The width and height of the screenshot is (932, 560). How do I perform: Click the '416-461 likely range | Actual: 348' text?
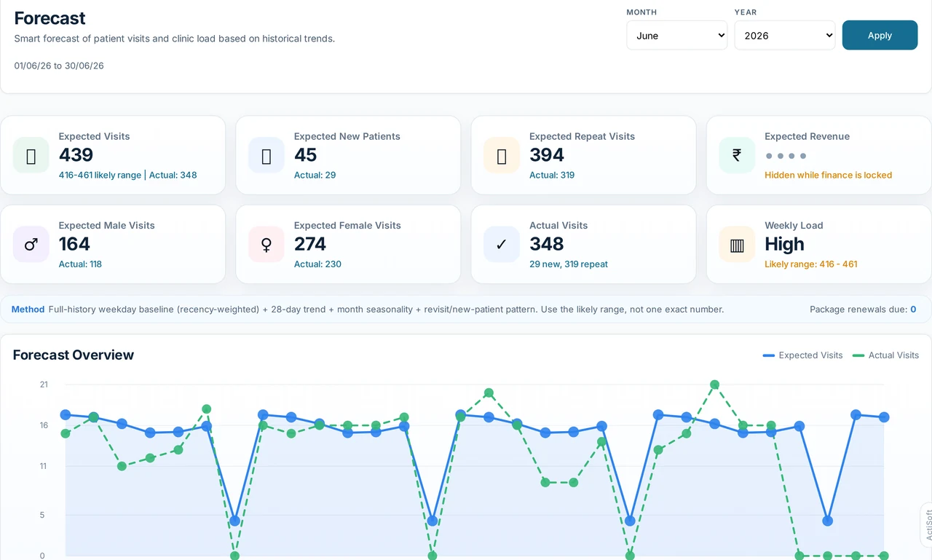(127, 175)
